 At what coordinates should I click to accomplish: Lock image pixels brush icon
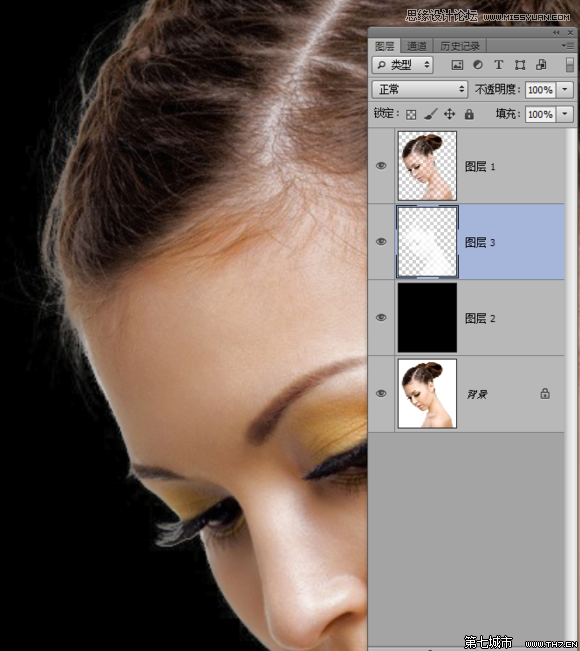[x=431, y=114]
